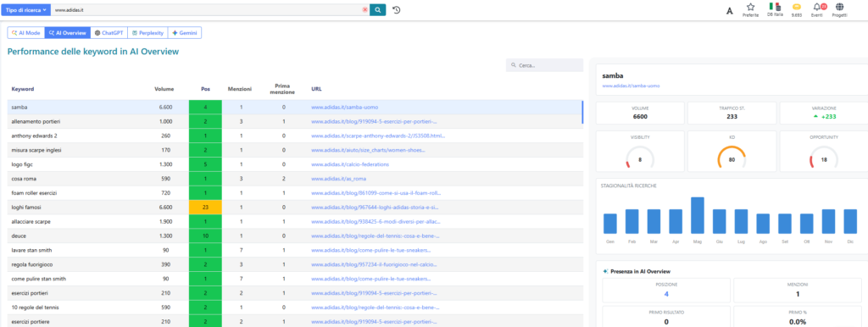Click orange position 23 cell for loghi famosi
This screenshot has height=327, width=868.
(205, 208)
